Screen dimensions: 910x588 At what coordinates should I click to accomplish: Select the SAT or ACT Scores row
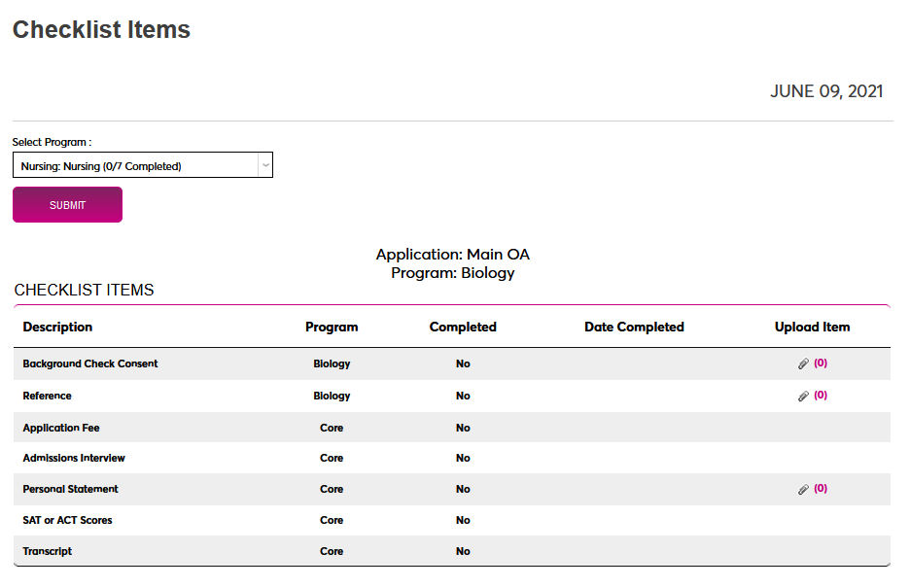coord(67,520)
